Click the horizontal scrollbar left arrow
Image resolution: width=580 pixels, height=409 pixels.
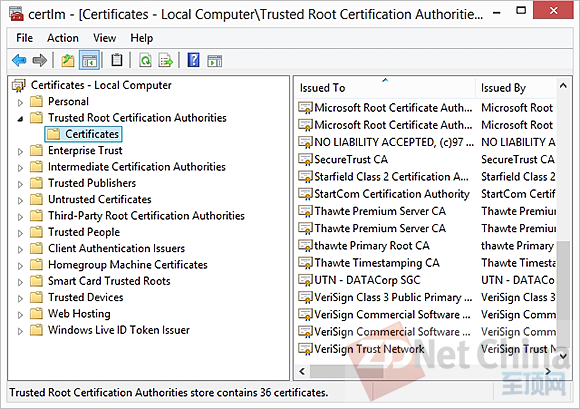coord(302,371)
